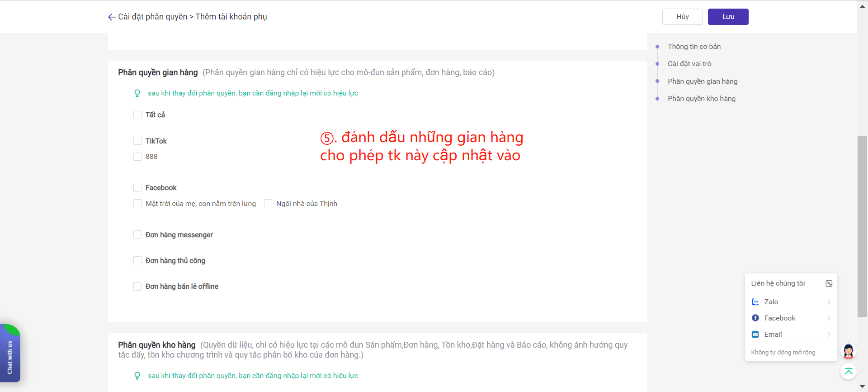Click the Email envelope icon

[x=755, y=335]
